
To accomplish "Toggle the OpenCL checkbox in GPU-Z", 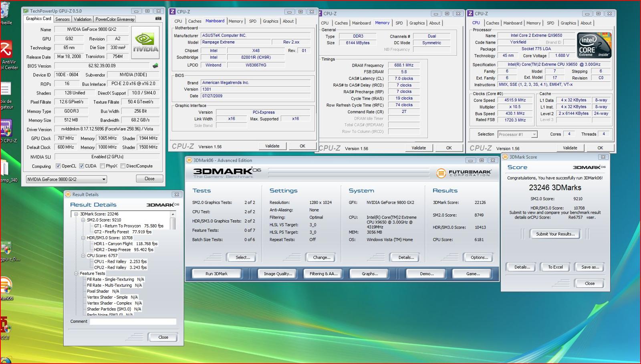I will 58,166.
